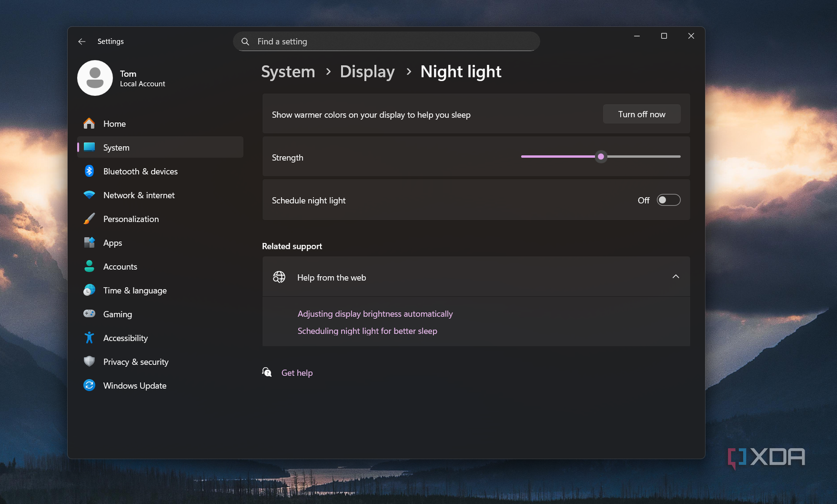The height and width of the screenshot is (504, 837).
Task: Click the back arrow in Settings header
Action: tap(82, 42)
